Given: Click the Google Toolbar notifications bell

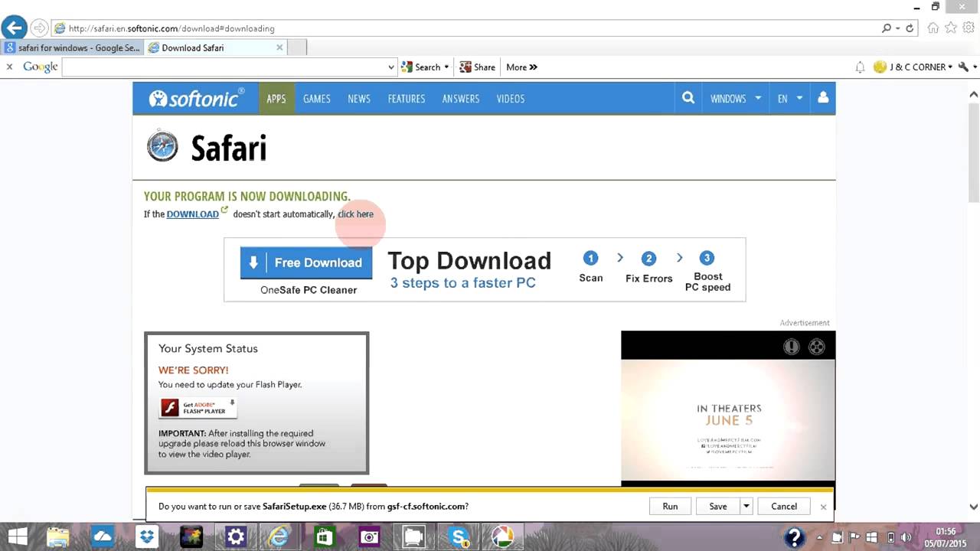Looking at the screenshot, I should (x=860, y=67).
